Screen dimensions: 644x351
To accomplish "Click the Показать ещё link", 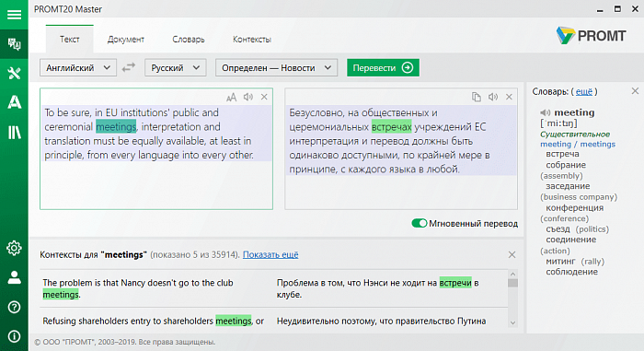I will click(x=270, y=254).
